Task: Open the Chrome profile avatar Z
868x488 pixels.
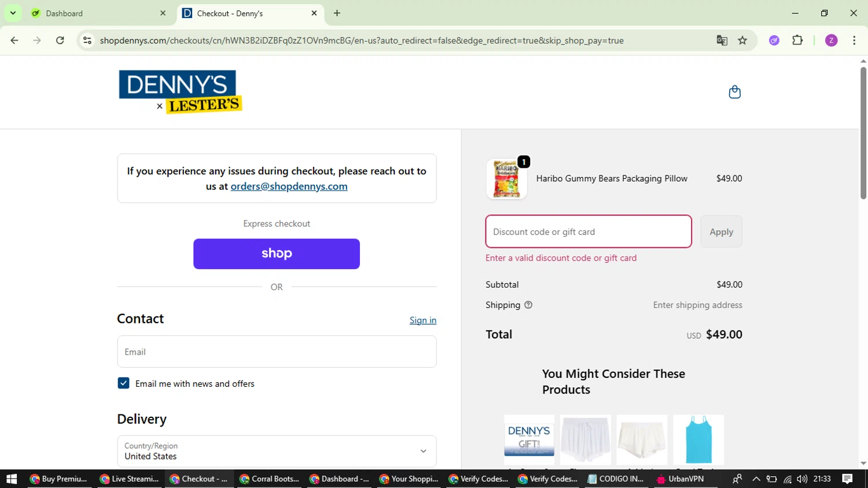Action: [832, 41]
